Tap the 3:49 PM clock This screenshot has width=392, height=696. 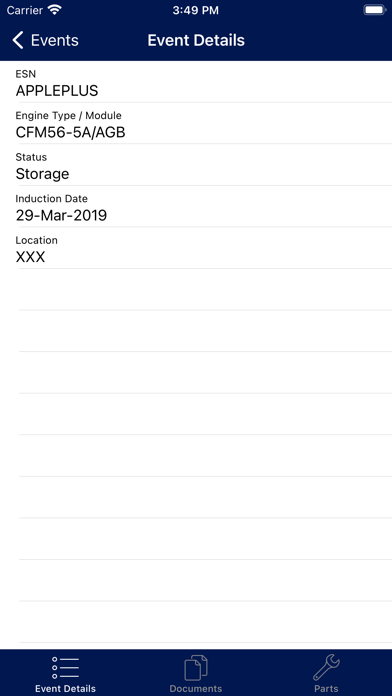coord(196,10)
